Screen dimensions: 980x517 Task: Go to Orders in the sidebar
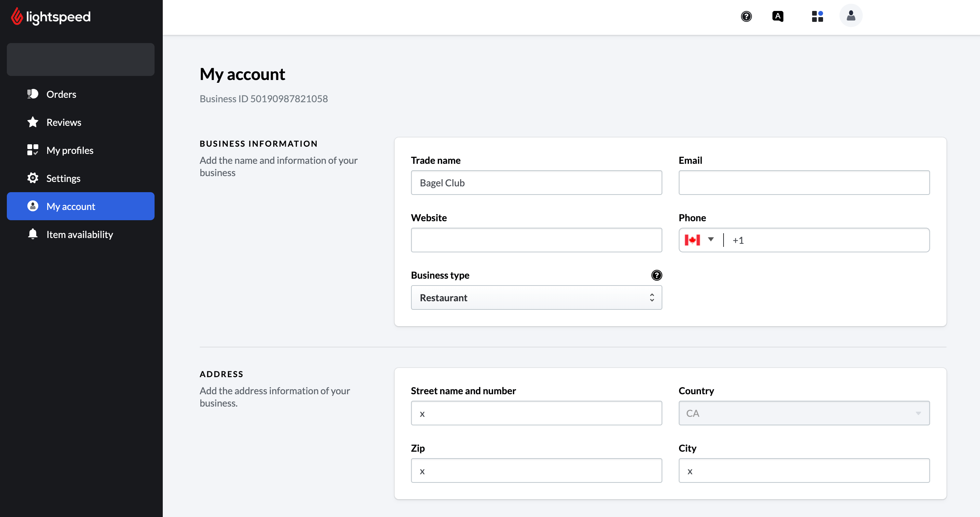61,94
